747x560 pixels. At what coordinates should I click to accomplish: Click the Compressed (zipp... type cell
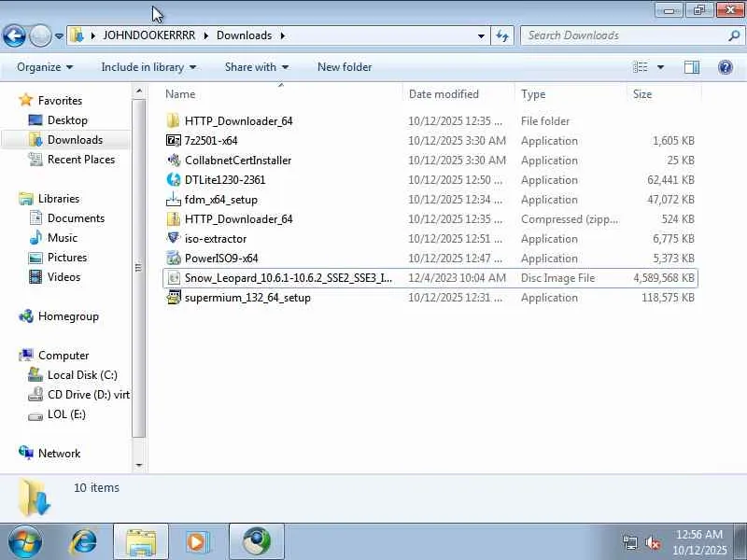[x=570, y=219]
